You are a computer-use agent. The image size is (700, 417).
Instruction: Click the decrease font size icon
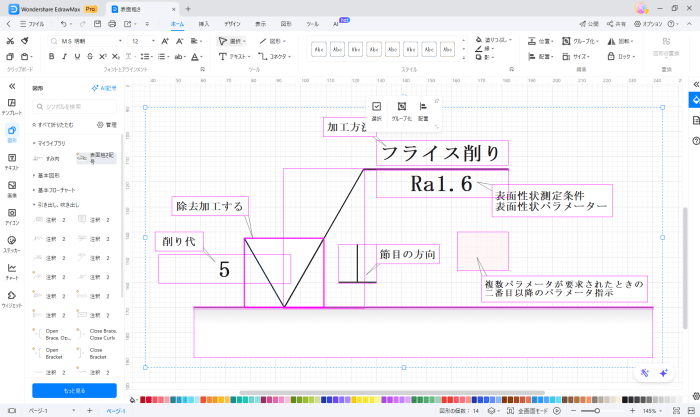tap(179, 41)
